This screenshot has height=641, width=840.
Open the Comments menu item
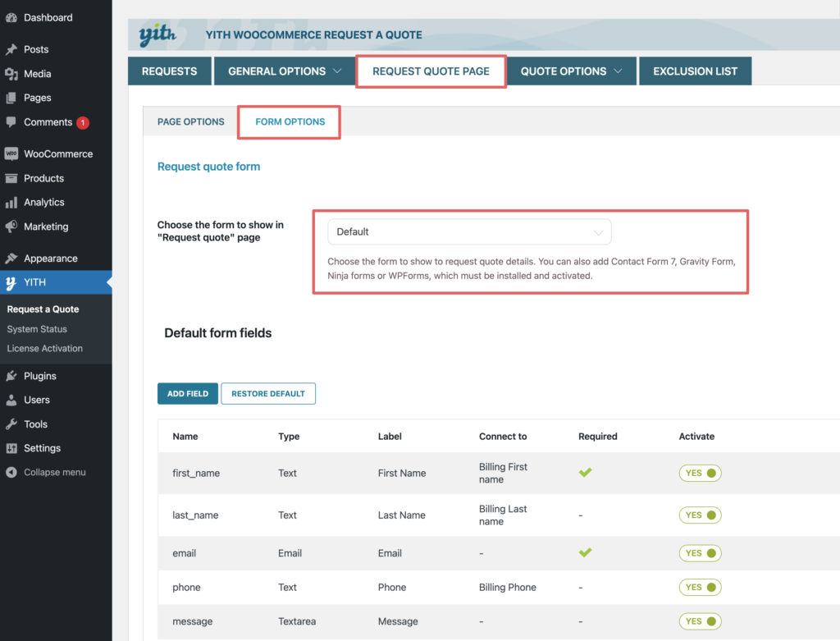48,122
